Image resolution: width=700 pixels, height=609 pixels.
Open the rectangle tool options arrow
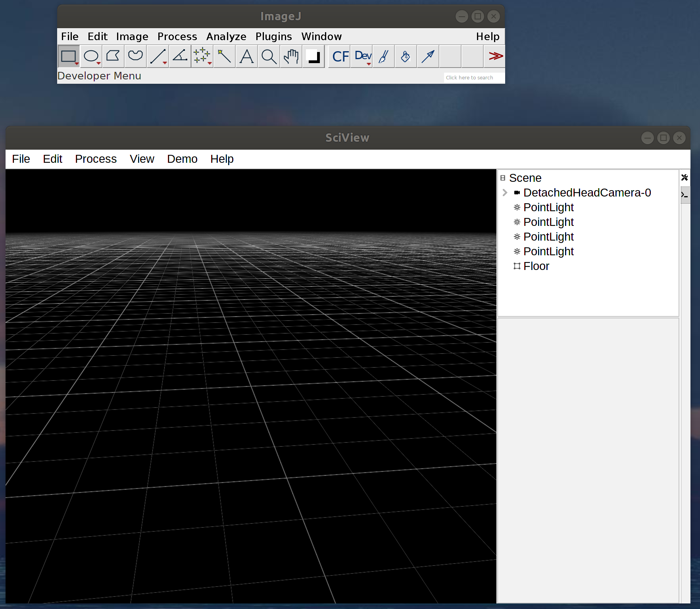point(77,64)
